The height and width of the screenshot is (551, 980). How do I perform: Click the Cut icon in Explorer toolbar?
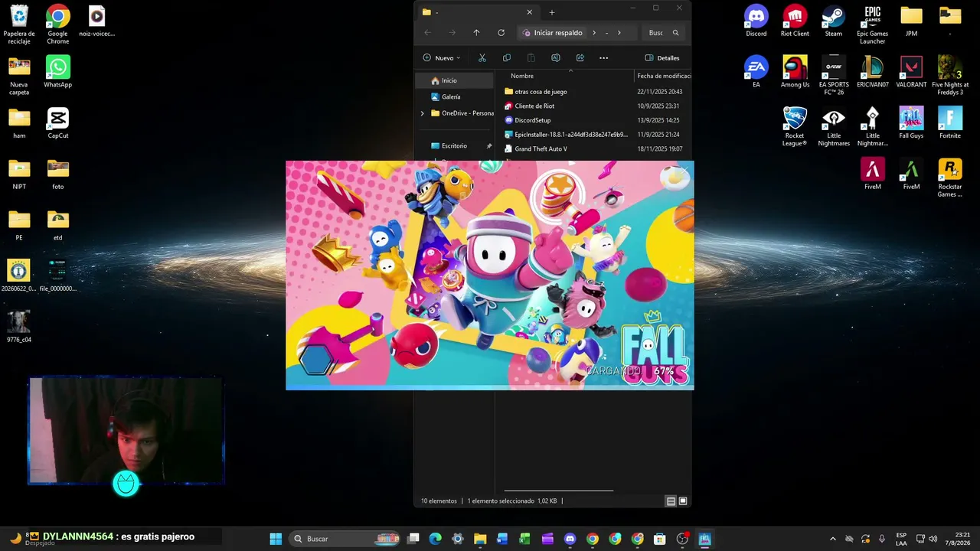482,57
